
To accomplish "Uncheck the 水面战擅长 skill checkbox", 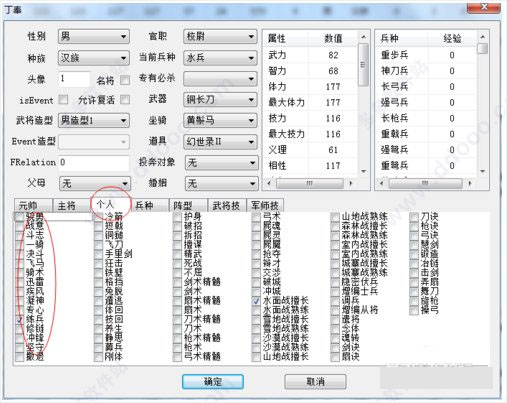I will [x=256, y=301].
